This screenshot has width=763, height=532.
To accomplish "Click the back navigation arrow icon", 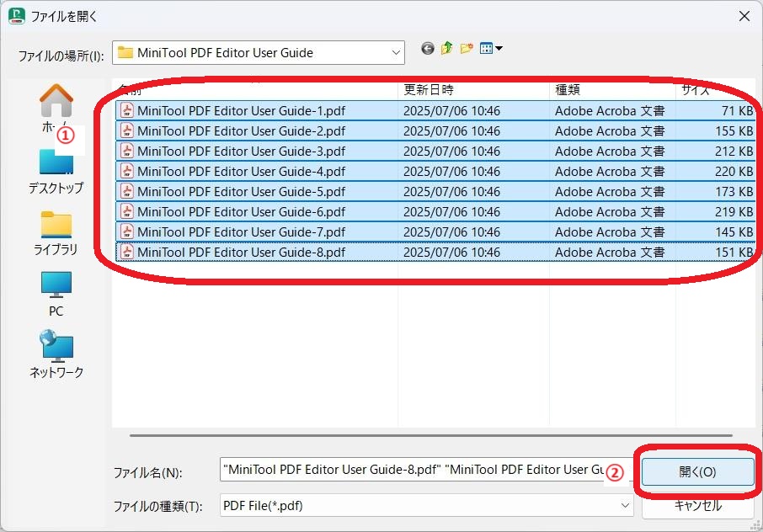I will pyautogui.click(x=428, y=49).
